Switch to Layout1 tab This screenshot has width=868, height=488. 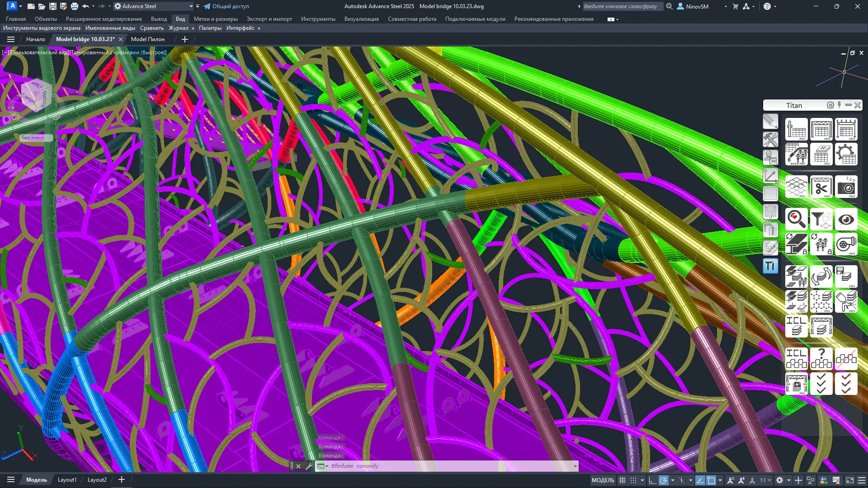coord(67,480)
